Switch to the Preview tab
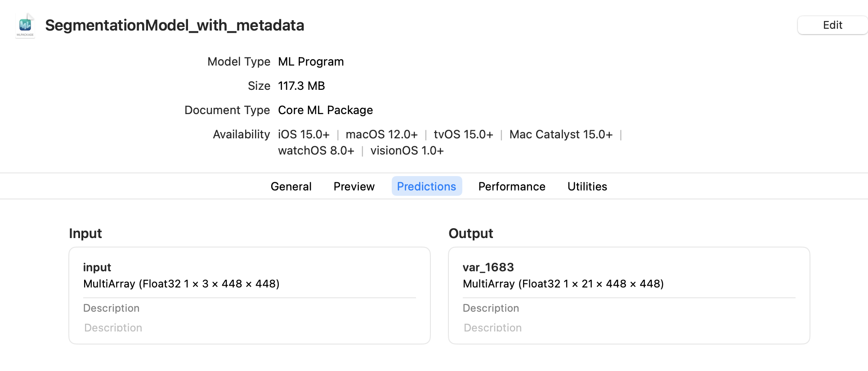 pyautogui.click(x=354, y=186)
